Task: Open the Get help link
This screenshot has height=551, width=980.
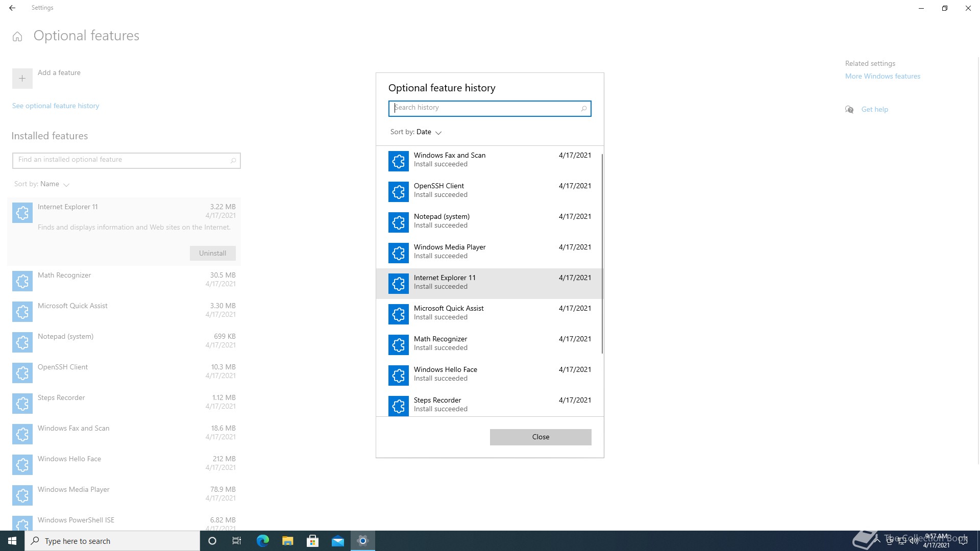Action: tap(875, 110)
